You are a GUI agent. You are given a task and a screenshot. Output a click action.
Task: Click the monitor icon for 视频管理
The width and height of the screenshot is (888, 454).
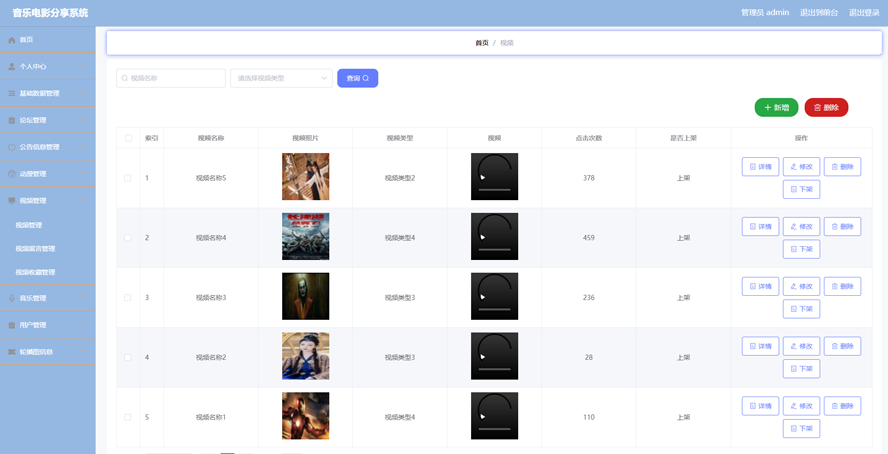click(x=12, y=201)
